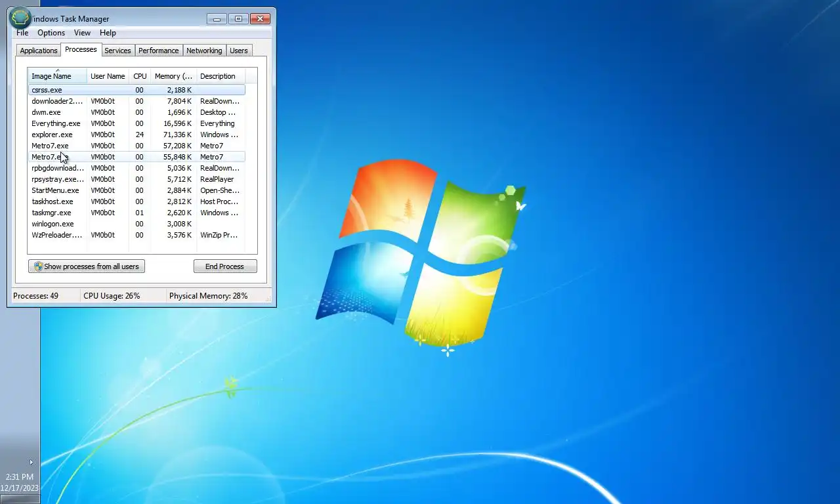Click the 71,336 K memory value
The height and width of the screenshot is (504, 840).
[177, 135]
